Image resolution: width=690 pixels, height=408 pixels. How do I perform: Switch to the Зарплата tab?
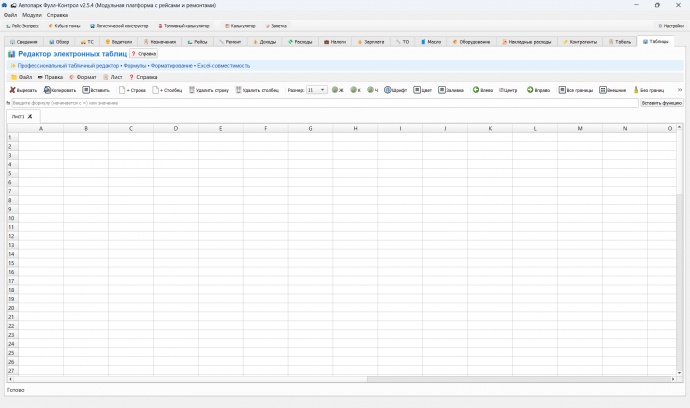[371, 42]
